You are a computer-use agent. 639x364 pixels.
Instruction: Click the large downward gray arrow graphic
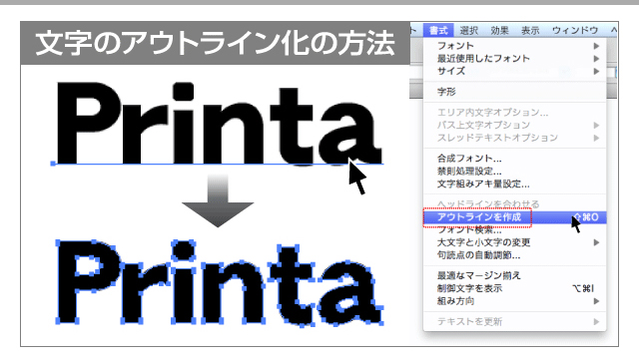pos(218,200)
